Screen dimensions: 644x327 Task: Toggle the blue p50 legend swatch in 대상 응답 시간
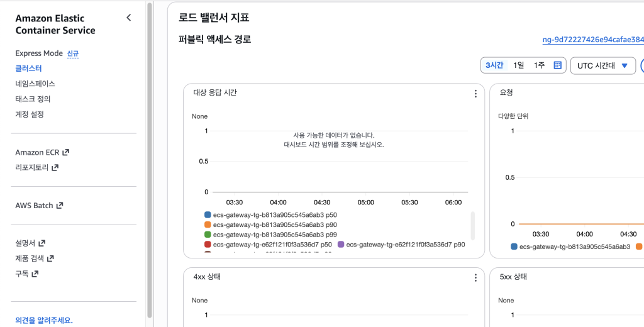(208, 215)
